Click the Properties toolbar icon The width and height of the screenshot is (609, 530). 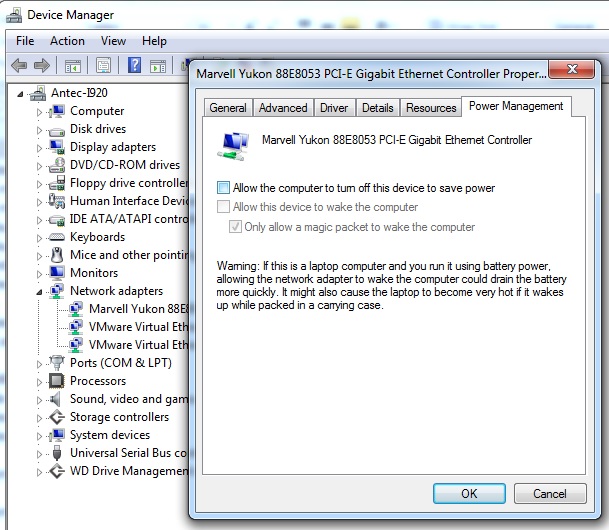point(102,66)
